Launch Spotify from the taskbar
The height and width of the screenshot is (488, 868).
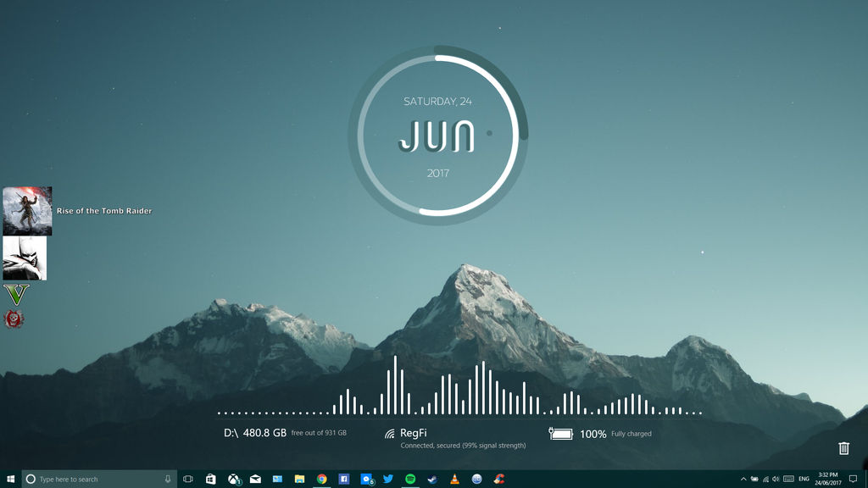tap(410, 479)
